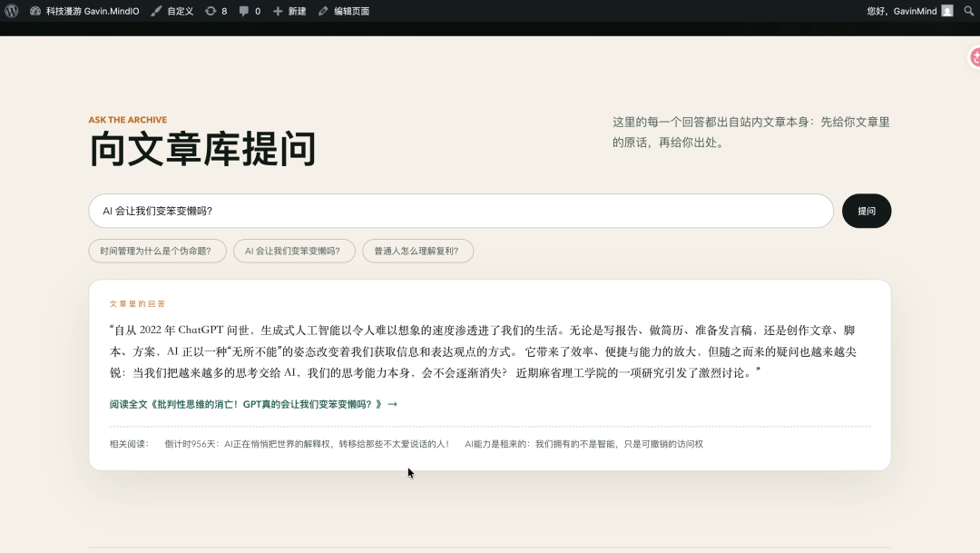Click the description text 这里的每一个回答都出自站内文章本身
980x553 pixels.
(751, 132)
